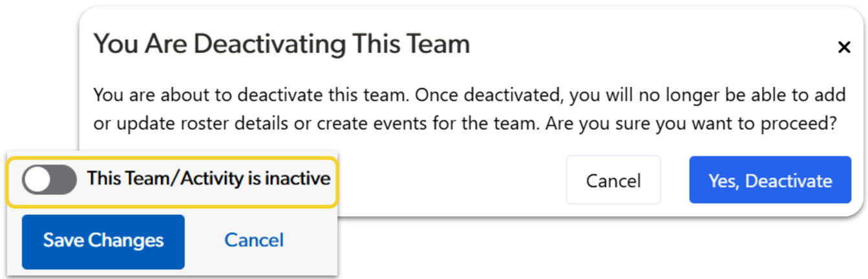Click the "You Are Deactivating This Team" heading
Viewport: 868px width, 279px height.
point(282,44)
